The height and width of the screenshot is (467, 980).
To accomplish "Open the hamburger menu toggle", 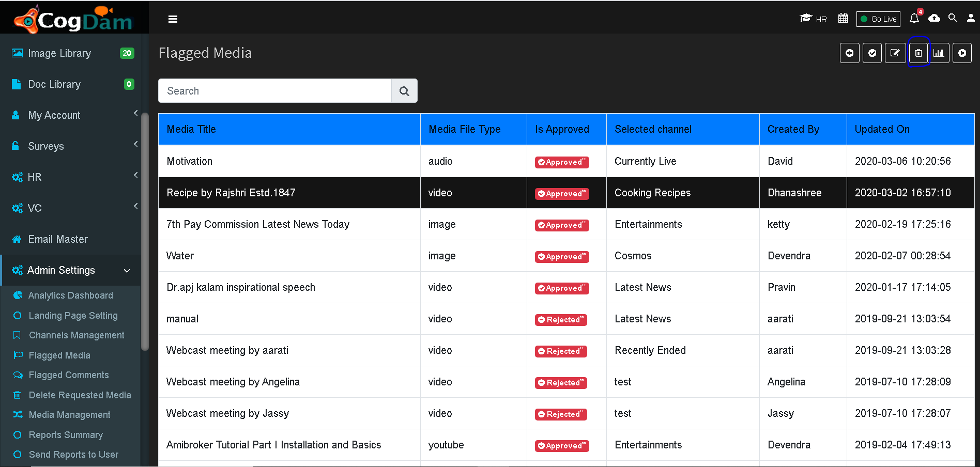I will [173, 19].
